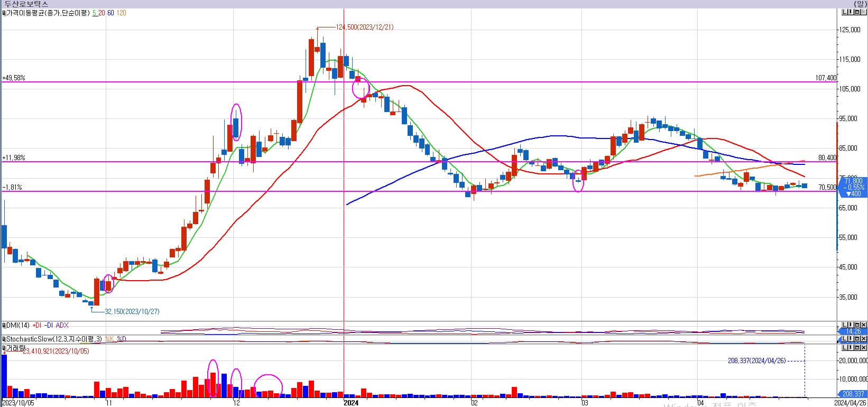Click the marker icon before 가격이동평균 label
Viewport: 868px width, 407px height.
(4, 13)
